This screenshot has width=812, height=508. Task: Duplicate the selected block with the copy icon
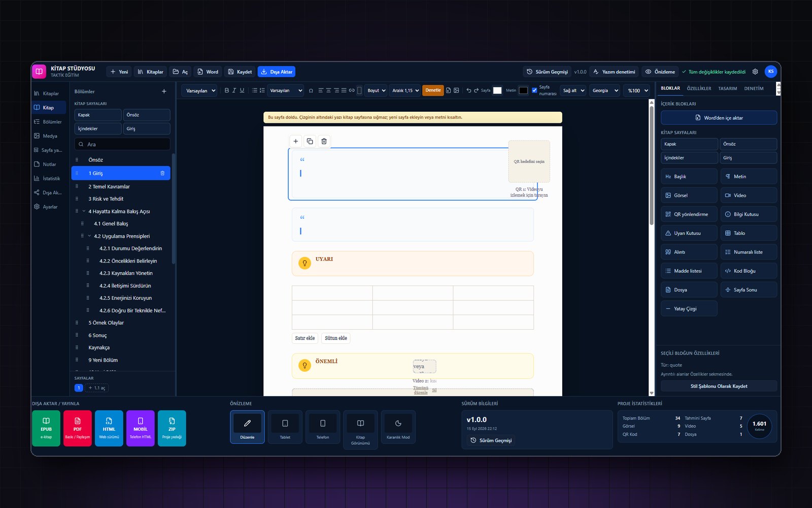(310, 141)
